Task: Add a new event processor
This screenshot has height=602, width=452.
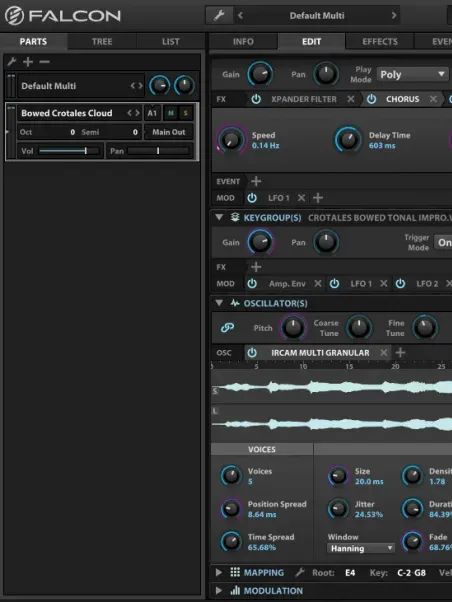Action: pos(256,181)
